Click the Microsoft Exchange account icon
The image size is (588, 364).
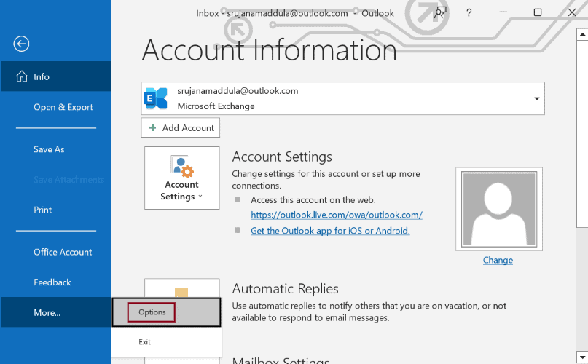click(x=156, y=98)
